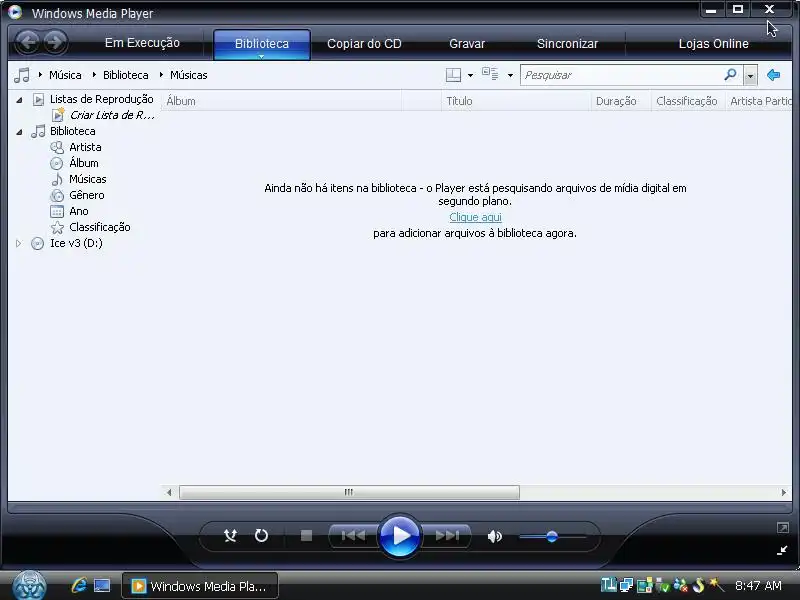The height and width of the screenshot is (600, 800).
Task: Open the layout options dropdown arrow
Action: tap(470, 76)
